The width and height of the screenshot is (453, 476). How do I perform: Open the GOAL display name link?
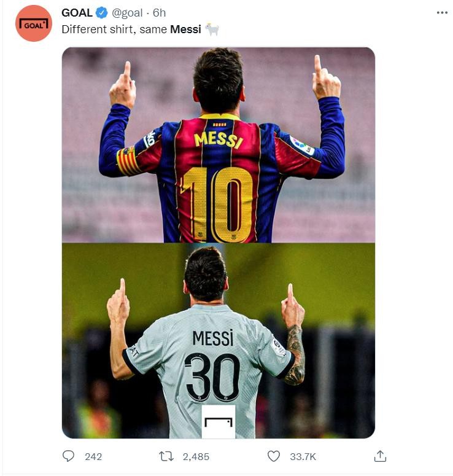[x=77, y=13]
